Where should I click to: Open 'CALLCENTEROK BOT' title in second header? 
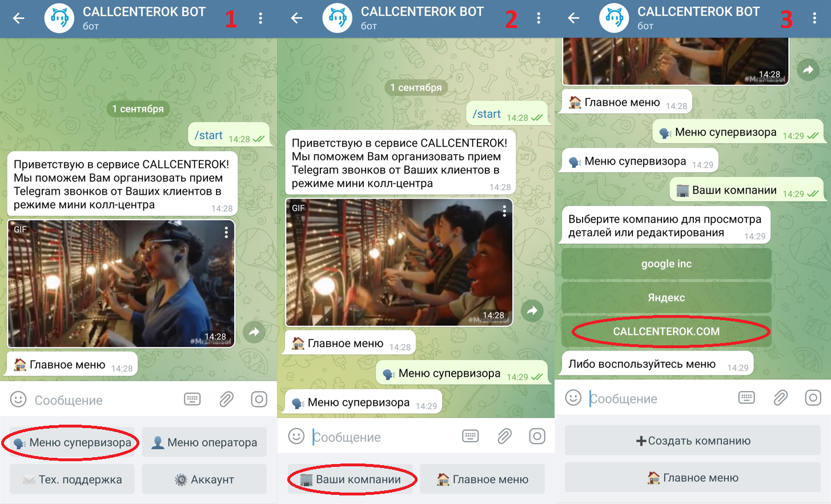point(422,12)
